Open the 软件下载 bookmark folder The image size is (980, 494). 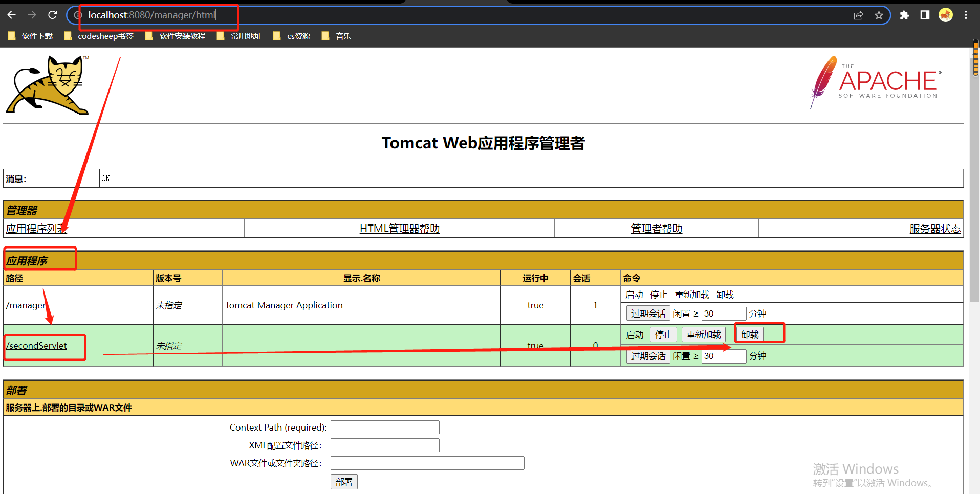(x=30, y=36)
